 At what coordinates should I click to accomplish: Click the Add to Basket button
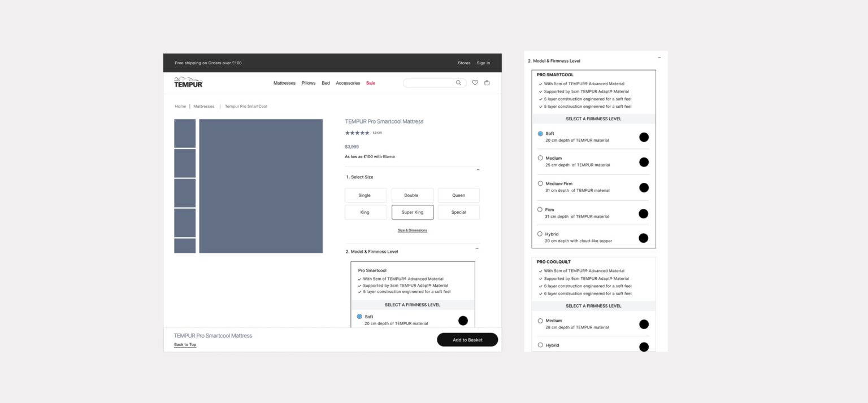(x=467, y=340)
